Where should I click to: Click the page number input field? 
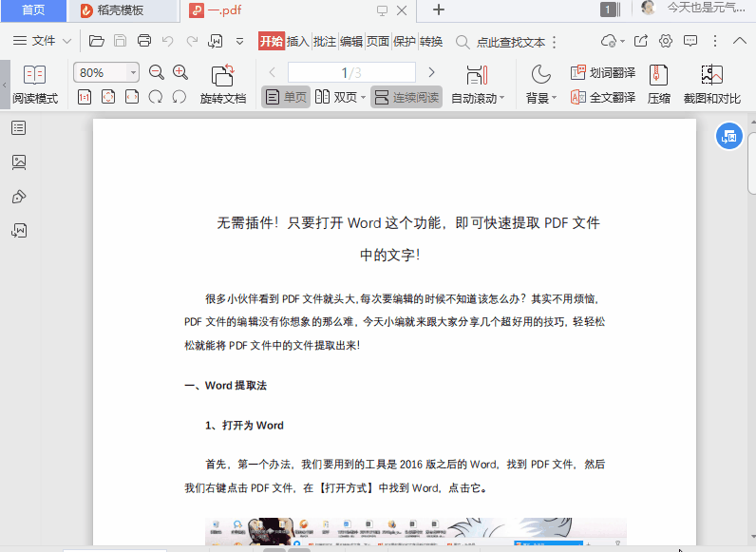[x=351, y=72]
